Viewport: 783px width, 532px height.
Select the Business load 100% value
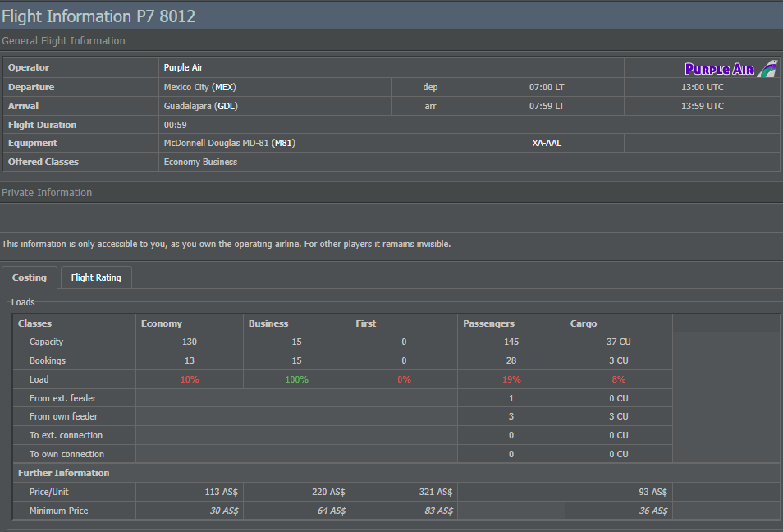(296, 379)
